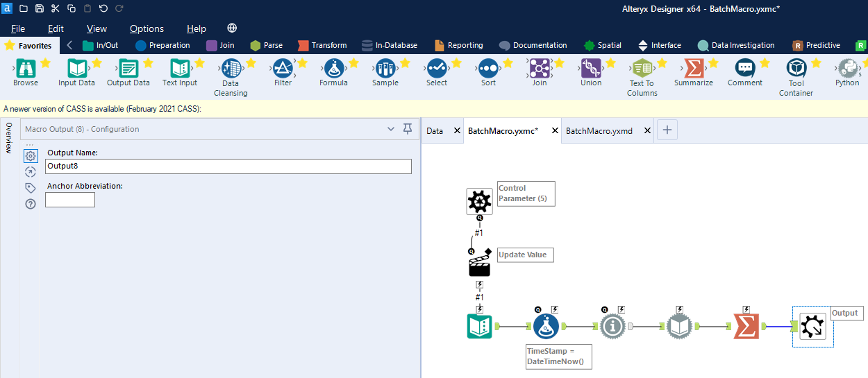Click the Redo icon in title bar

tap(119, 8)
